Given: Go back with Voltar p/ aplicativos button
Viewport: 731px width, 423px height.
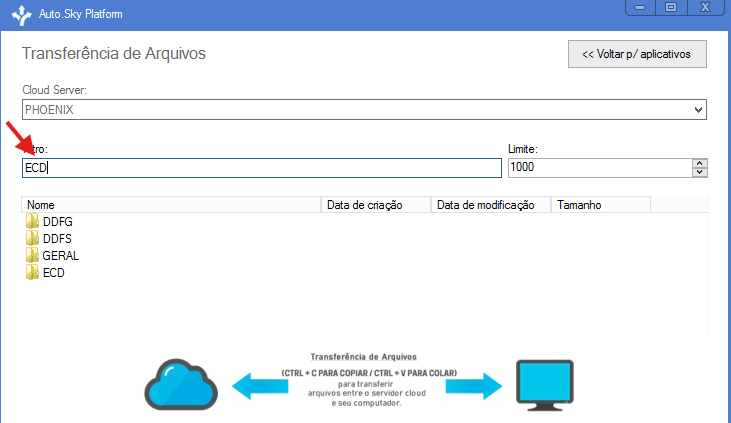Looking at the screenshot, I should coord(637,54).
